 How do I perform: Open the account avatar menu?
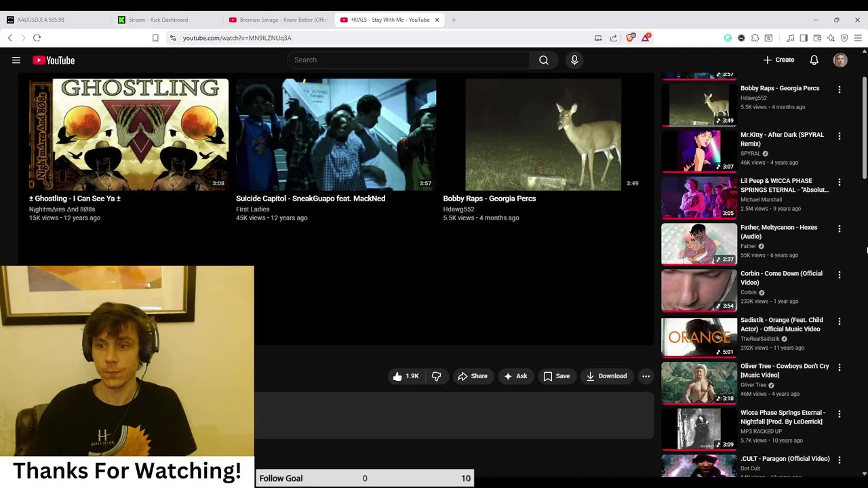click(840, 60)
